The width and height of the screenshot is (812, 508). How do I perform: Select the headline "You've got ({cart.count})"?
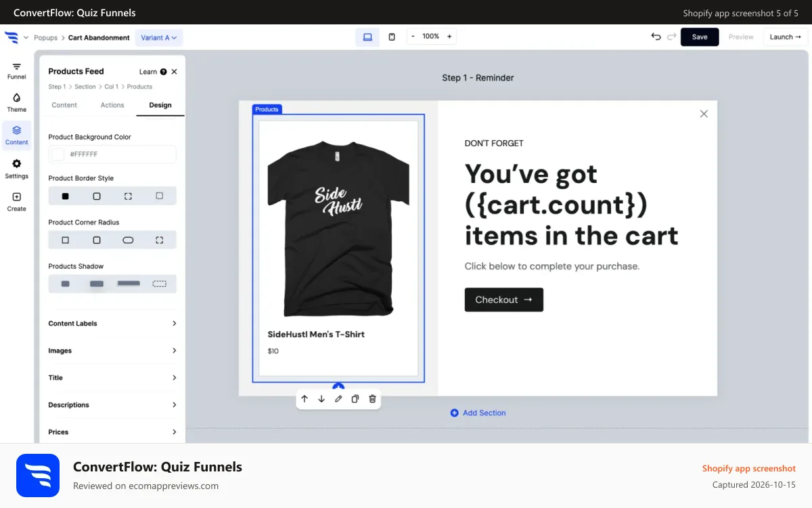556,190
